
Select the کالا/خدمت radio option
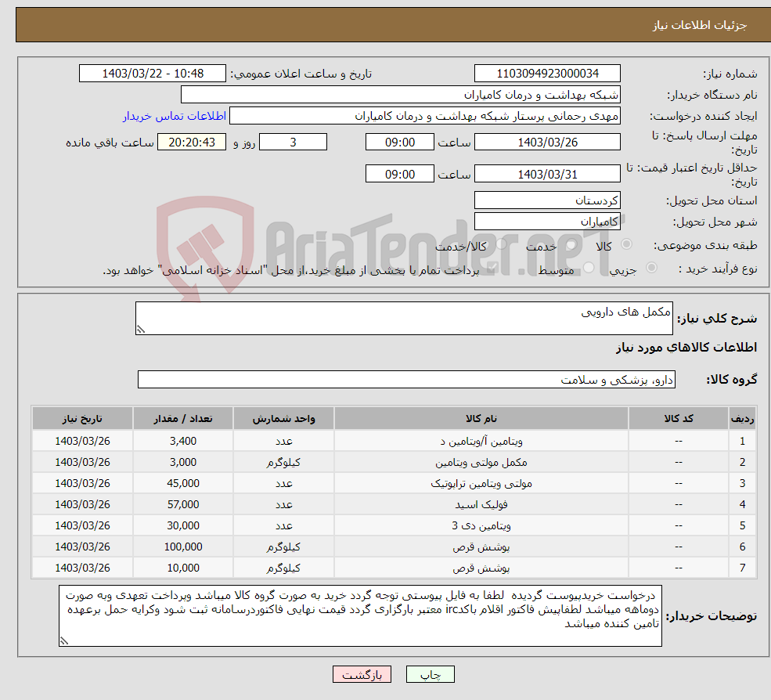(x=501, y=244)
